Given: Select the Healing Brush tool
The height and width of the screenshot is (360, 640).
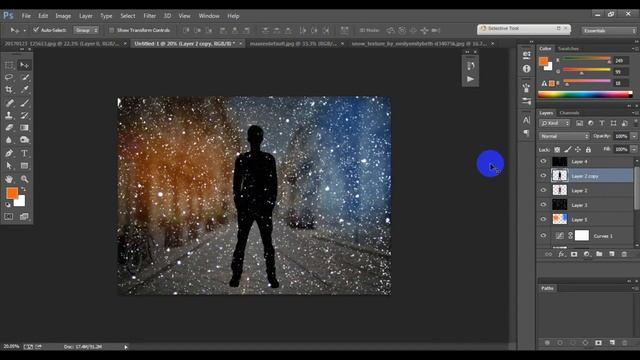Looking at the screenshot, I should (x=9, y=103).
